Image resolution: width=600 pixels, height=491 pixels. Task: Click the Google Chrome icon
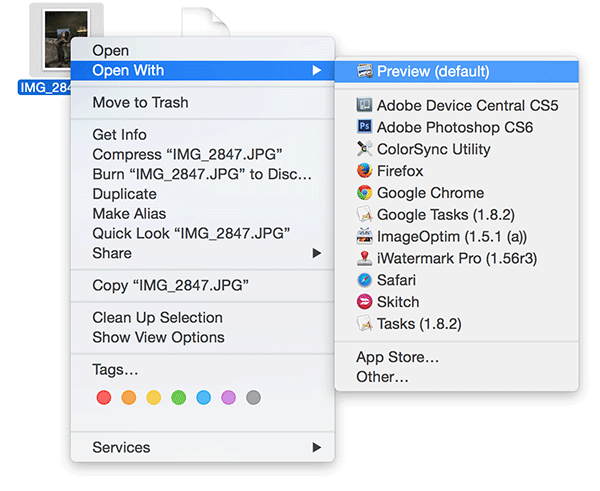point(364,192)
